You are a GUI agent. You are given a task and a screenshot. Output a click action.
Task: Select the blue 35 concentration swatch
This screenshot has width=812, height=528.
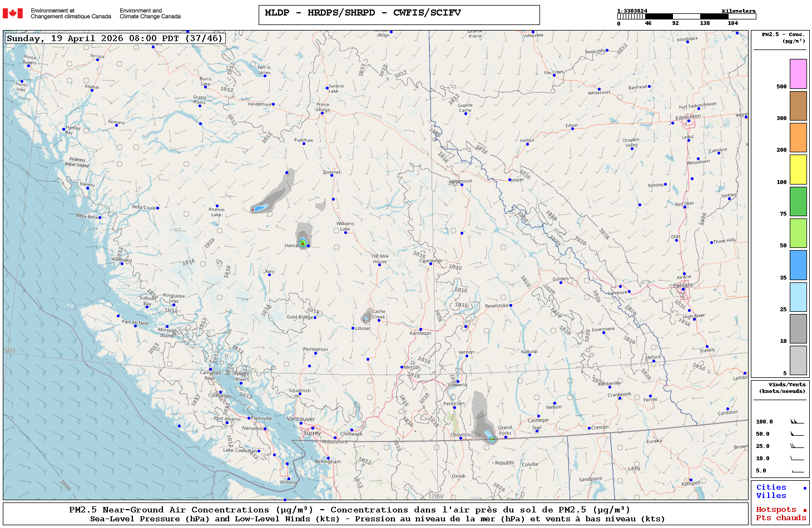[x=798, y=265]
